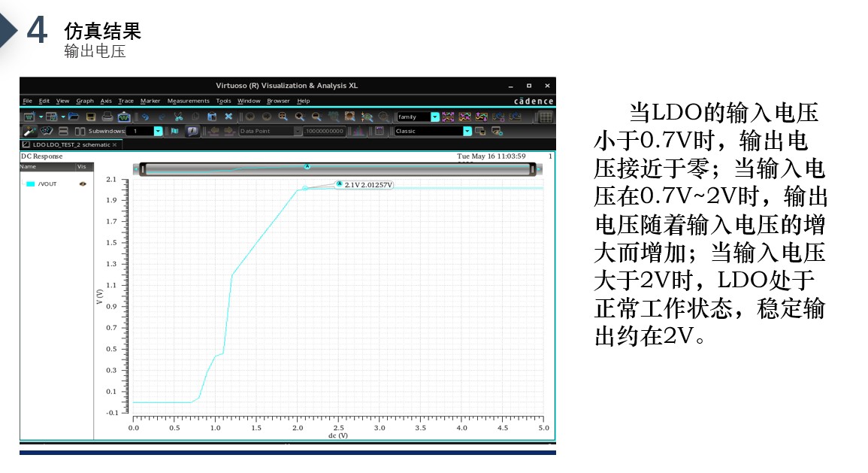This screenshot has height=473, width=868.
Task: Open the Help menu
Action: coord(304,101)
